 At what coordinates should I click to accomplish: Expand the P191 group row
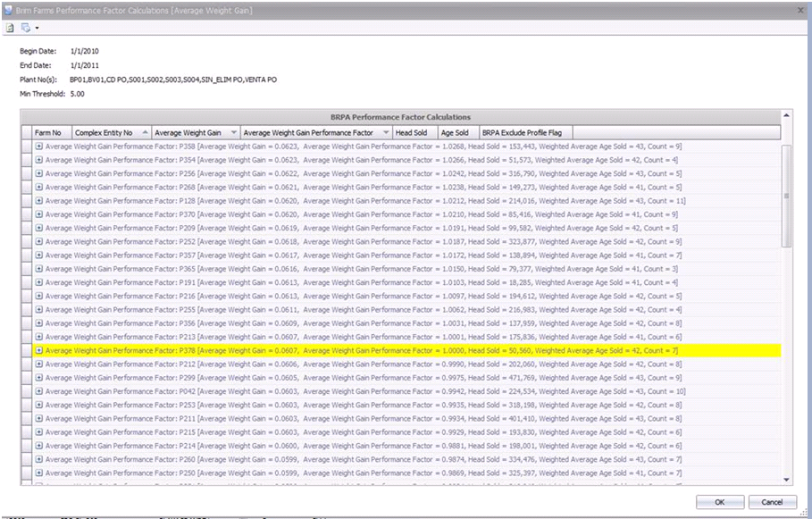point(38,282)
